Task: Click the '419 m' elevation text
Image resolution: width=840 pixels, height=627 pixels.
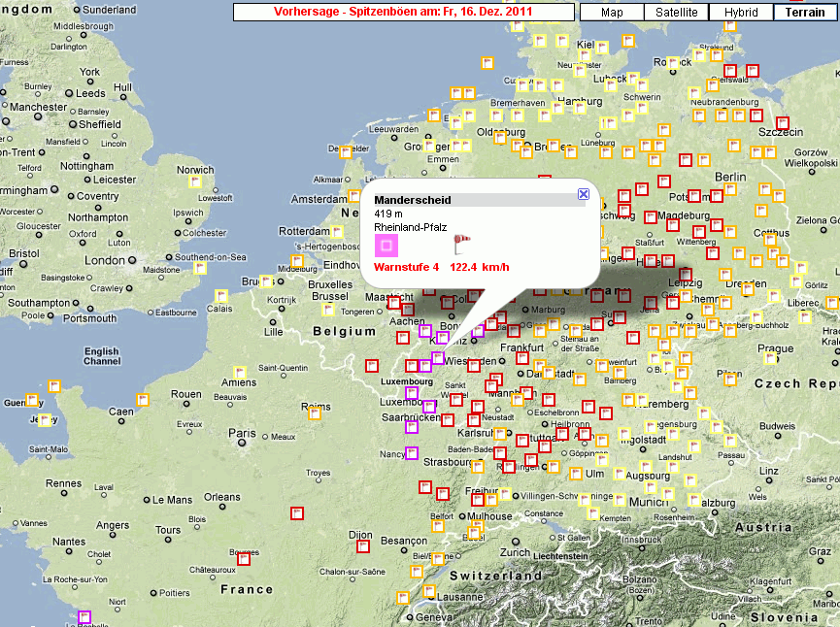Action: [x=388, y=214]
